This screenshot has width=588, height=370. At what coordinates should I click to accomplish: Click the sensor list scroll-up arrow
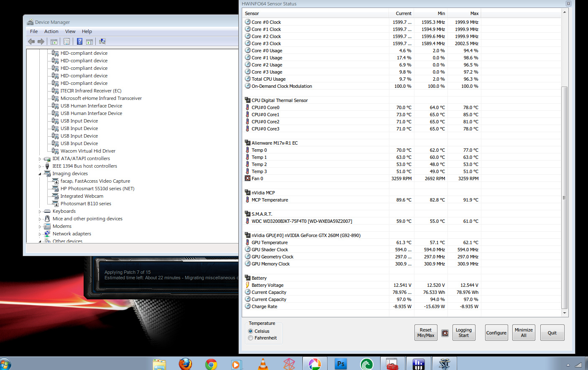(564, 12)
